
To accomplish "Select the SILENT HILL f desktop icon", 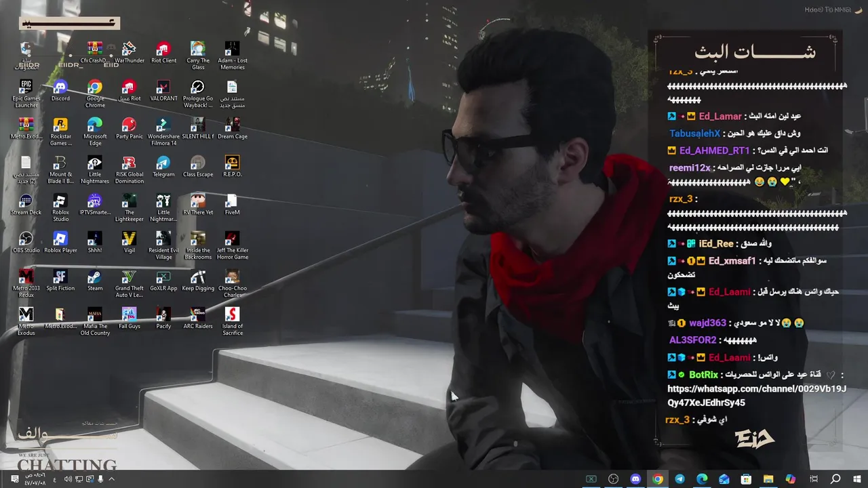I will 198,129.
